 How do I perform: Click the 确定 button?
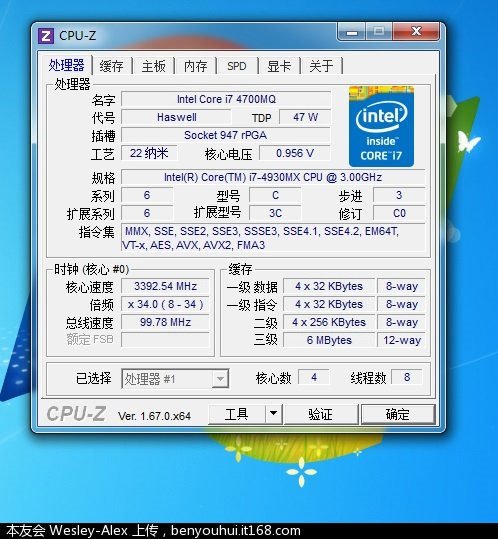coord(398,414)
